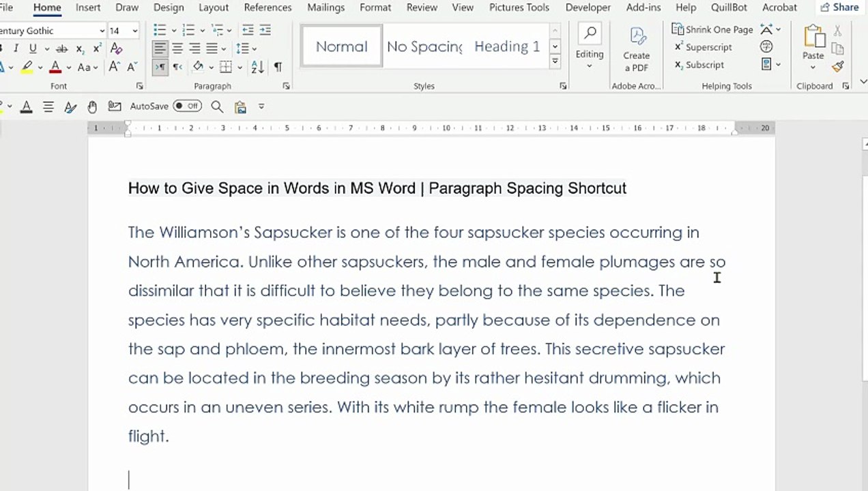Open the font name dropdown
Screen dimensions: 868x491
(102, 31)
